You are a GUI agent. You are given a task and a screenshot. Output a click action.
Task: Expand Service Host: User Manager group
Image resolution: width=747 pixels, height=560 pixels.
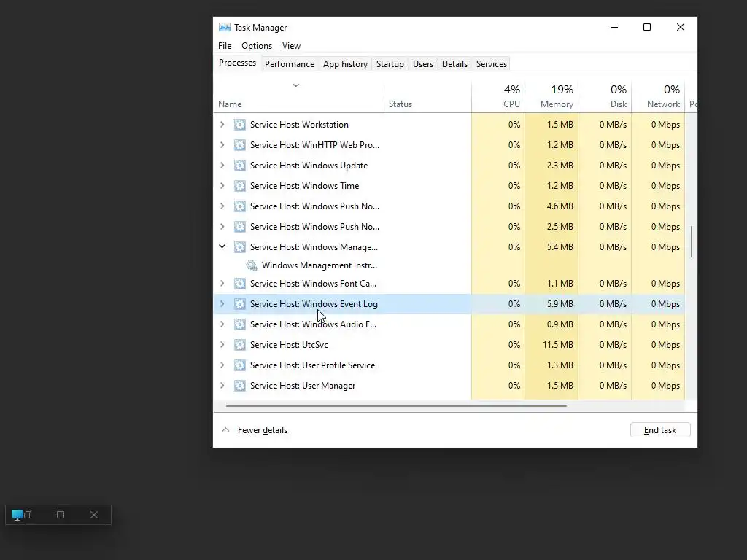[222, 386]
